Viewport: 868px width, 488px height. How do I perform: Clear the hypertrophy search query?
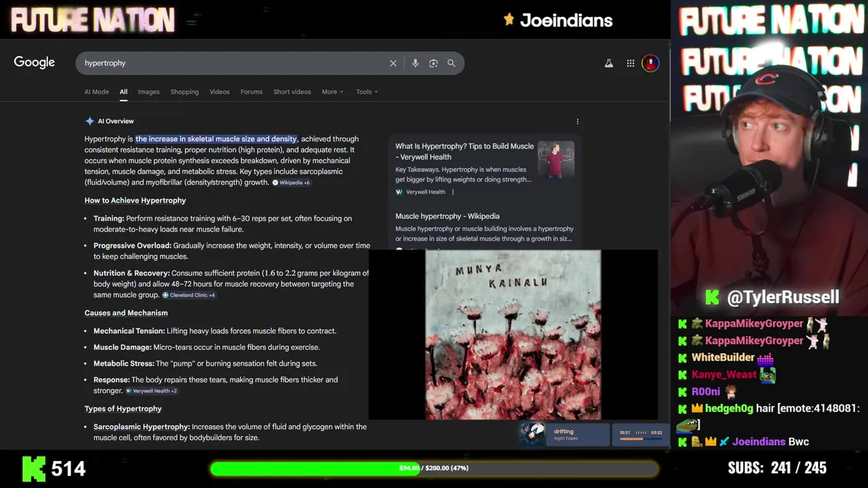393,63
